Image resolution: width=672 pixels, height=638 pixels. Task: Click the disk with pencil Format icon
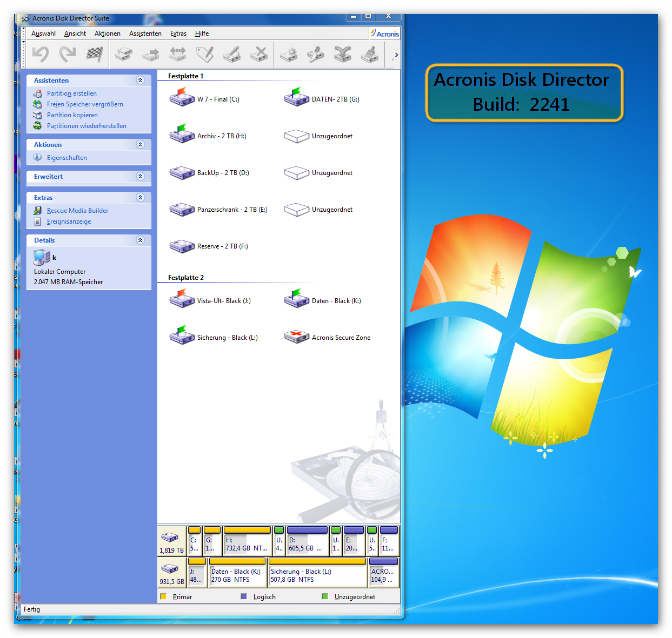click(x=232, y=54)
